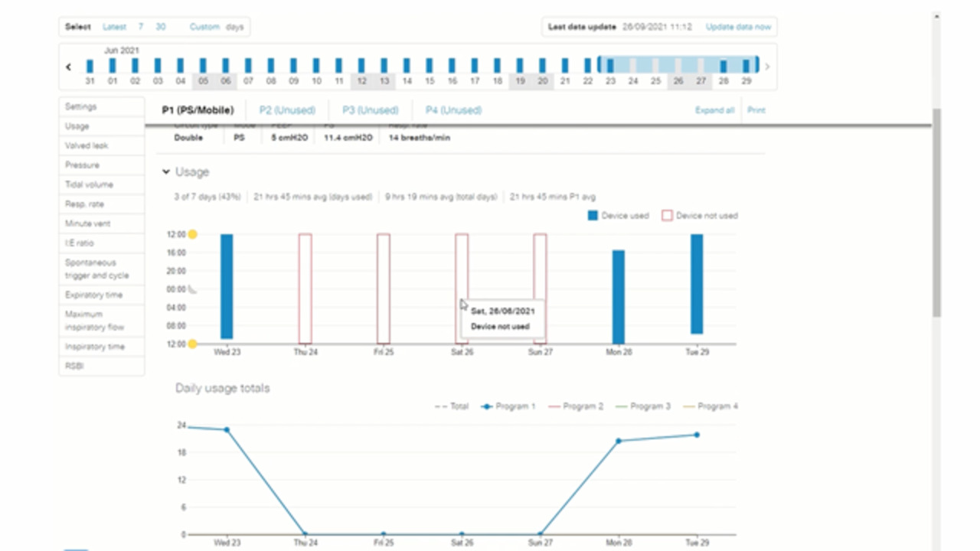Viewport: 980px width, 551px height.
Task: Open the P2 (Unused) tab
Action: (287, 110)
